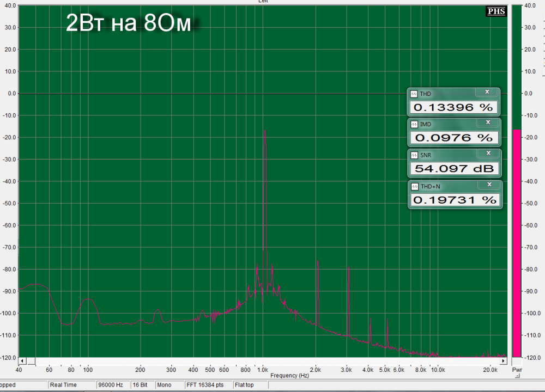
Task: Click the Flat top window status field
Action: click(244, 385)
